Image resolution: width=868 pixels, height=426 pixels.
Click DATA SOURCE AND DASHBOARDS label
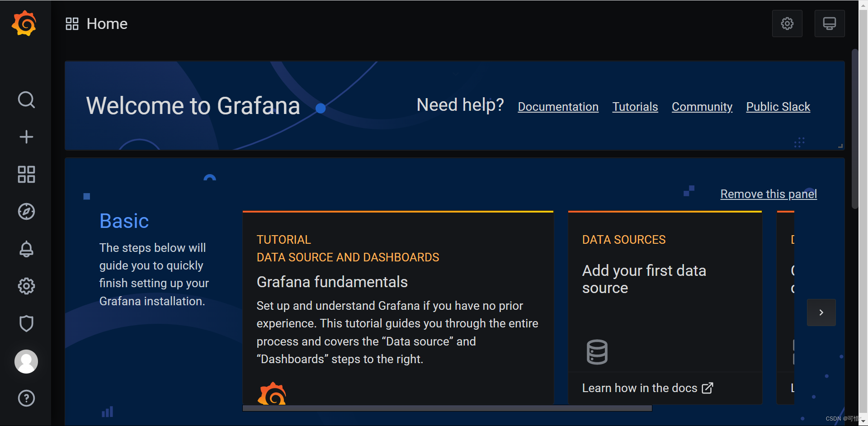coord(348,257)
